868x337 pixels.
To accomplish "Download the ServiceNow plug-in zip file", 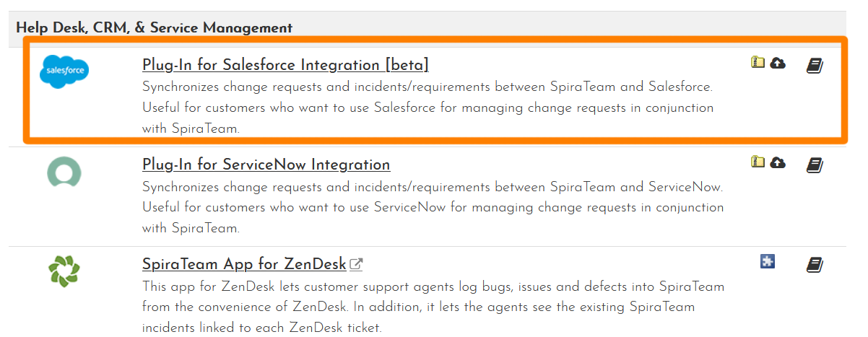I will [x=758, y=162].
